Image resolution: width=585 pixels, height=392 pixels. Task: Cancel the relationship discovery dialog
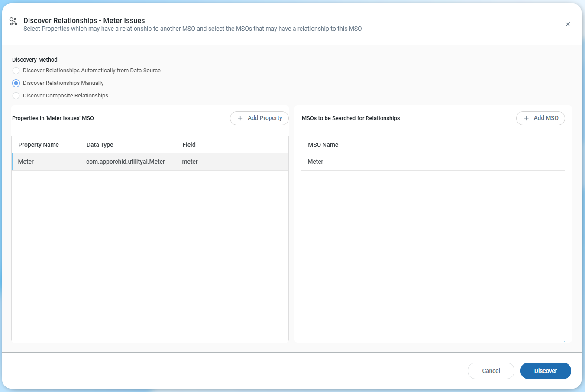coord(491,371)
